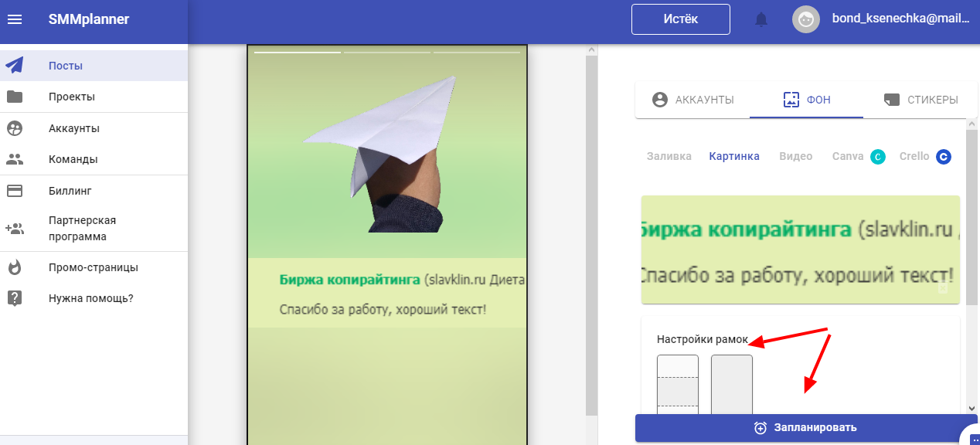
Task: Click the folder icon for Проекты
Action: coord(15,97)
